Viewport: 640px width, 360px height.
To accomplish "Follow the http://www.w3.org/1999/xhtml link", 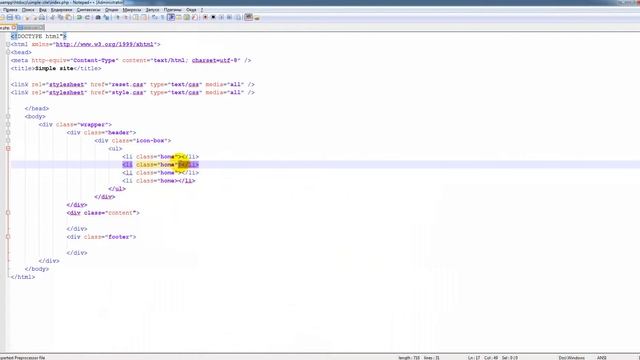I will click(x=104, y=44).
